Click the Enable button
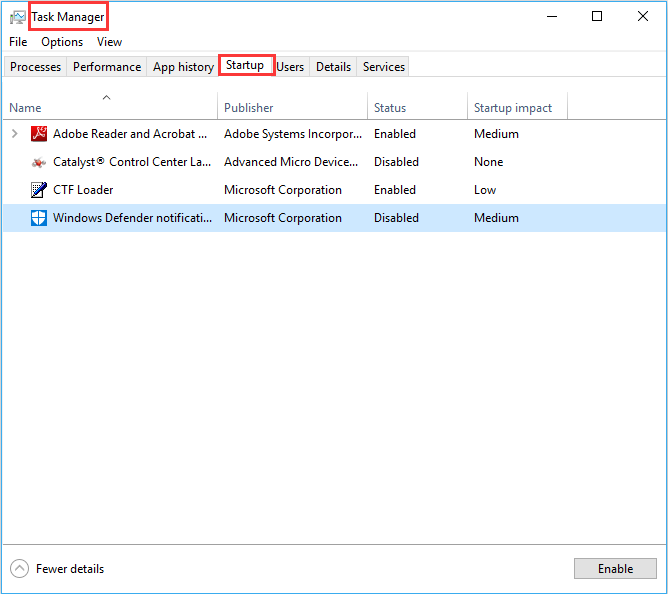668x594 pixels. [615, 569]
